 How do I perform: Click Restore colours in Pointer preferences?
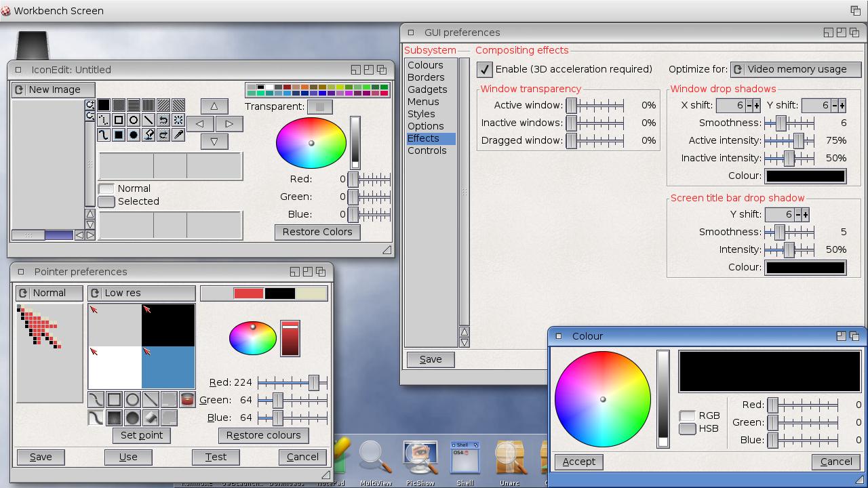[x=263, y=435]
